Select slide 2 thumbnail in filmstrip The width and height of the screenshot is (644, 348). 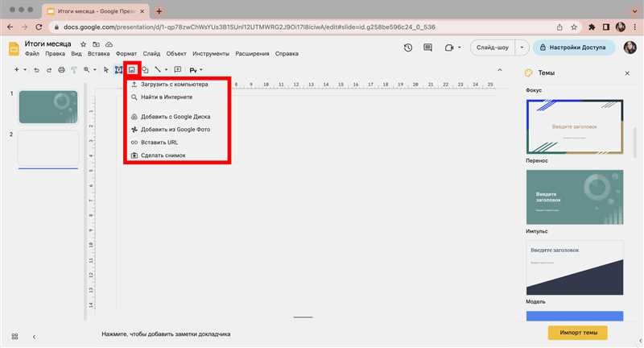coord(48,148)
